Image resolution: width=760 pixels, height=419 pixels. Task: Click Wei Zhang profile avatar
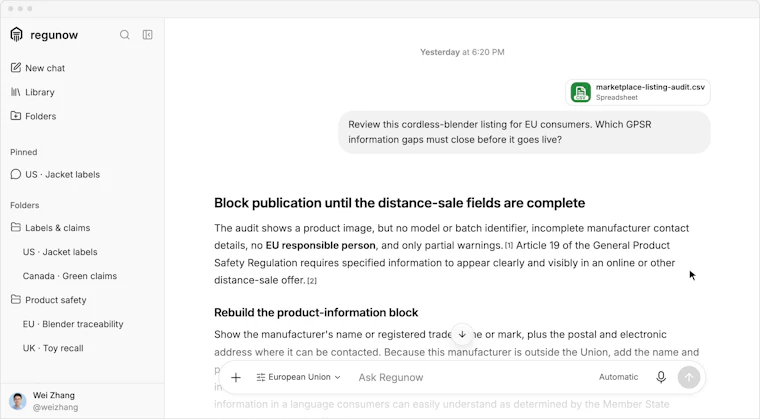pyautogui.click(x=18, y=401)
